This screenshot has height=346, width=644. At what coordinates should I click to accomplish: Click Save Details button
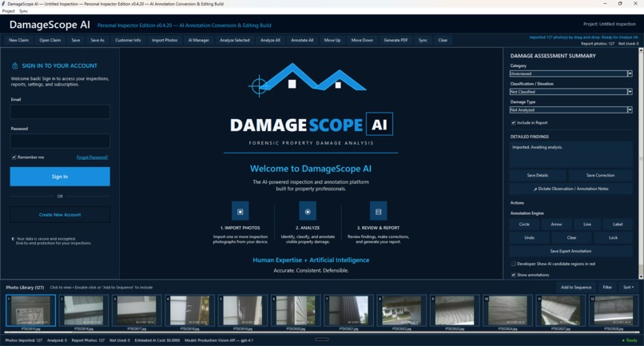point(538,175)
